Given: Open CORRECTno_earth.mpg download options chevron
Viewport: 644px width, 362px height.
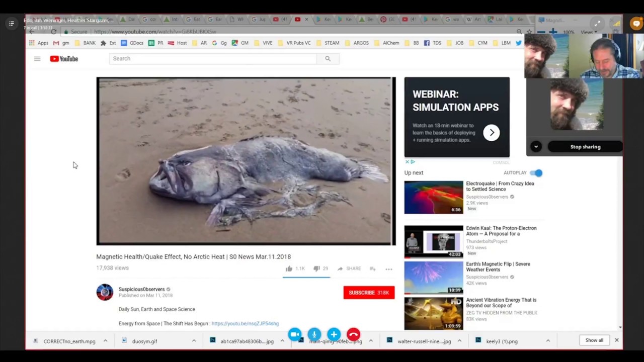Looking at the screenshot, I should click(x=105, y=341).
